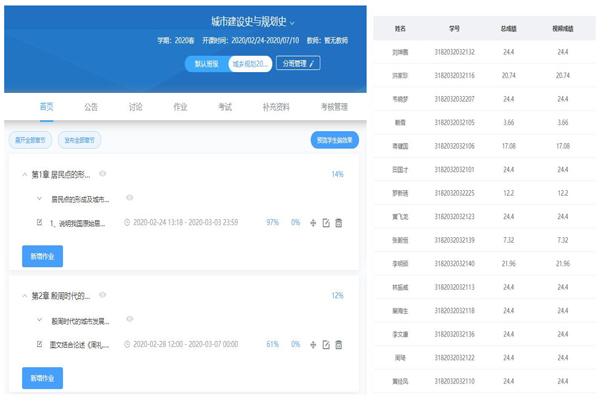This screenshot has height=400, width=600.
Task: Toggle visibility eye for 第1章 chapter
Action: click(x=103, y=173)
